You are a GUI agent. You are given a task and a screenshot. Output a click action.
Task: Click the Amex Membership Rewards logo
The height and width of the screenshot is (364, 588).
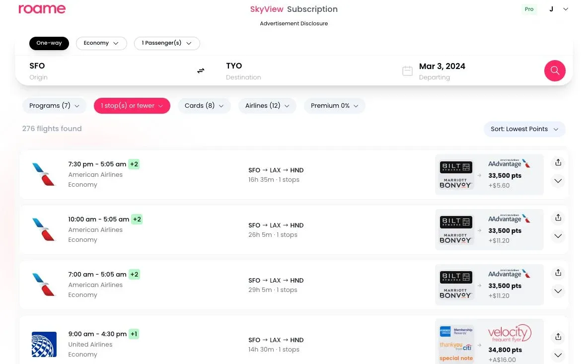456,331
